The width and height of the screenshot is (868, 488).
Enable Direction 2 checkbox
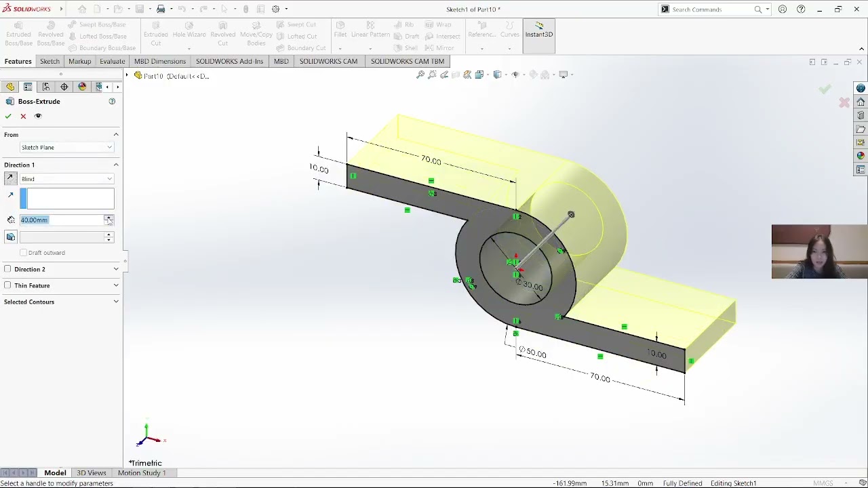click(x=7, y=269)
